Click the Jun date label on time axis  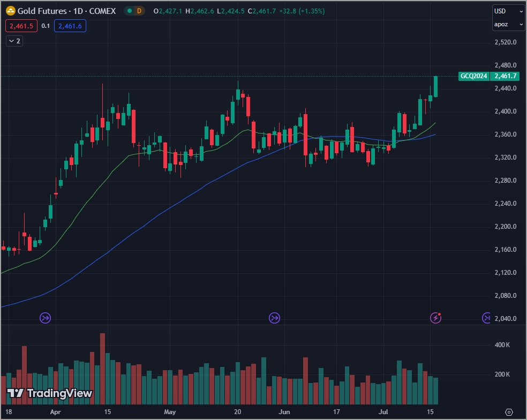pos(284,412)
